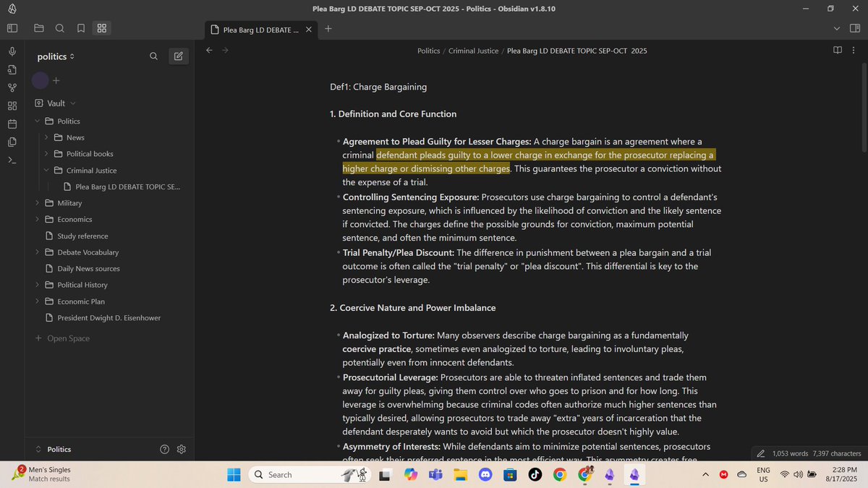Open the calendar daily note icon
The width and height of the screenshot is (868, 488).
[12, 124]
